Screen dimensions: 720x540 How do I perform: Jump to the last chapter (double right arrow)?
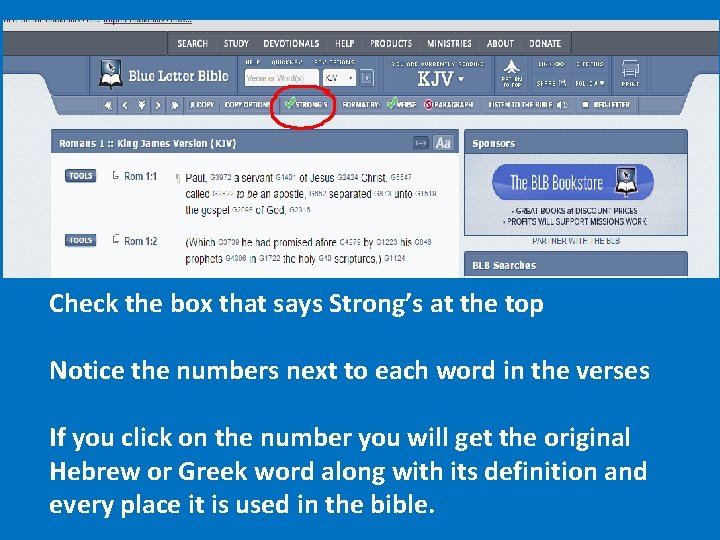pos(174,105)
